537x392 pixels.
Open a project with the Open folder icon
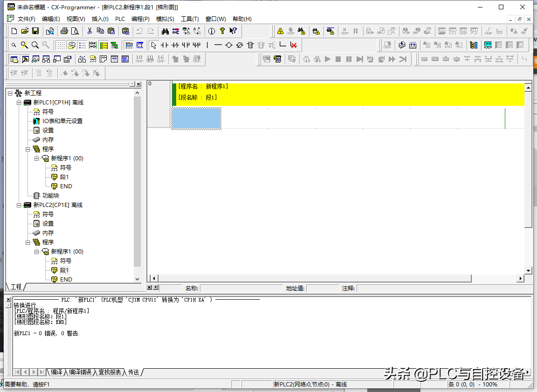25,31
